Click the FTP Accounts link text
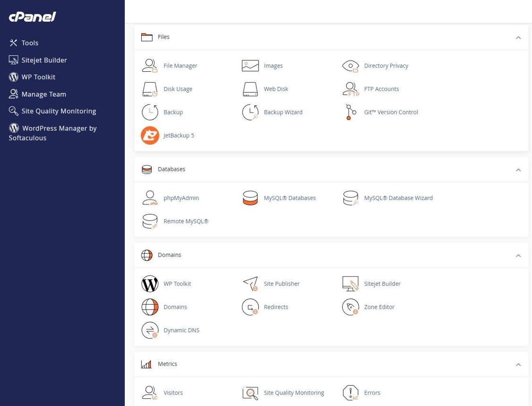The height and width of the screenshot is (406, 532). pyautogui.click(x=382, y=89)
